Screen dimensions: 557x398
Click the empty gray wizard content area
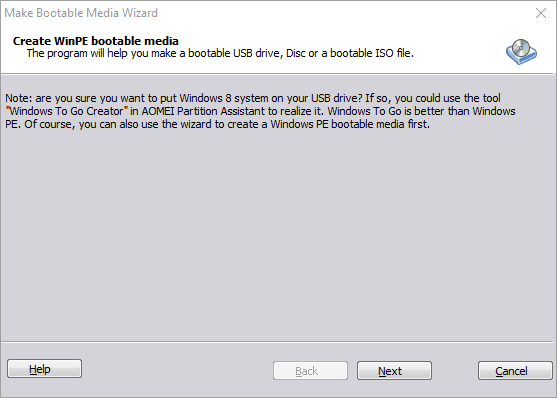click(277, 235)
